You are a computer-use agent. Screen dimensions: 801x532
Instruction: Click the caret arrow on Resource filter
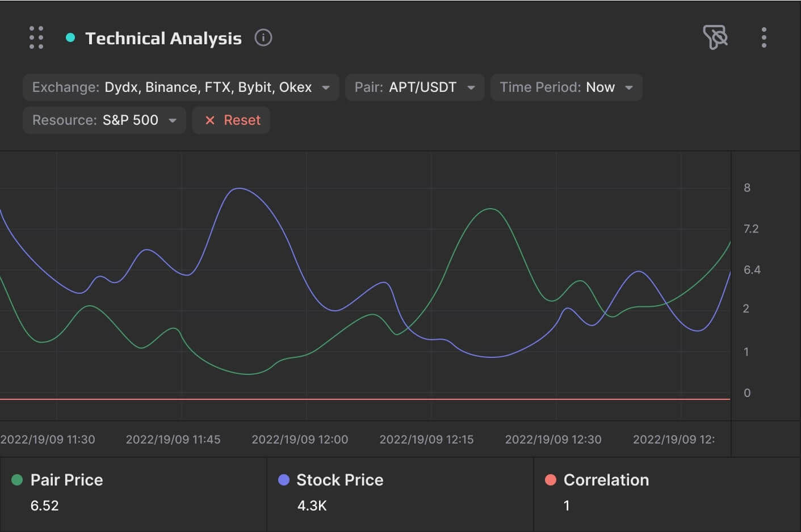tap(173, 121)
